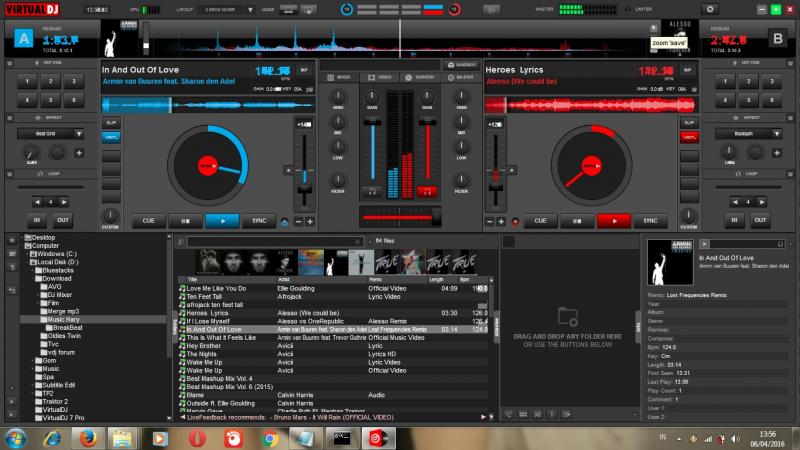
Task: Halve loop length on deck A
Action: click(37, 203)
